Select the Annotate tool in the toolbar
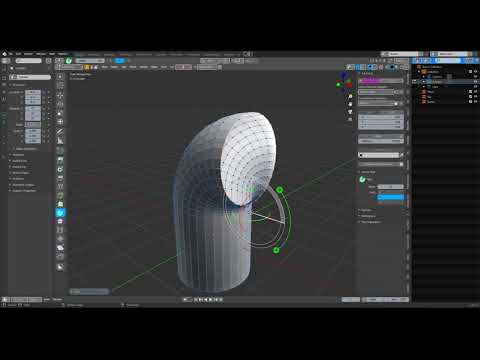Screen dimensions: 480x360 pyautogui.click(x=60, y=132)
